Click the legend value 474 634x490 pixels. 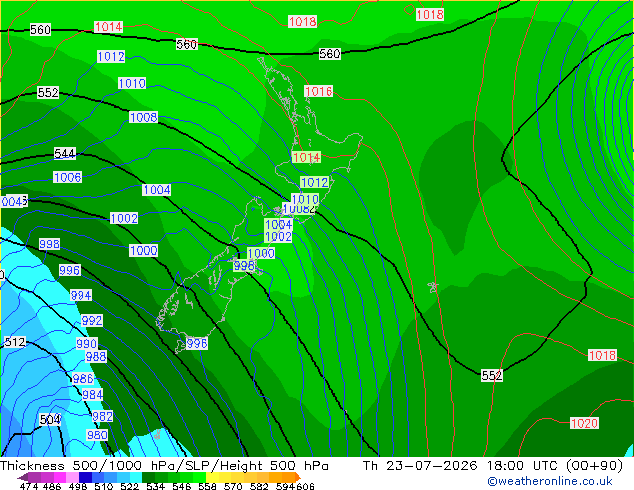pos(29,486)
